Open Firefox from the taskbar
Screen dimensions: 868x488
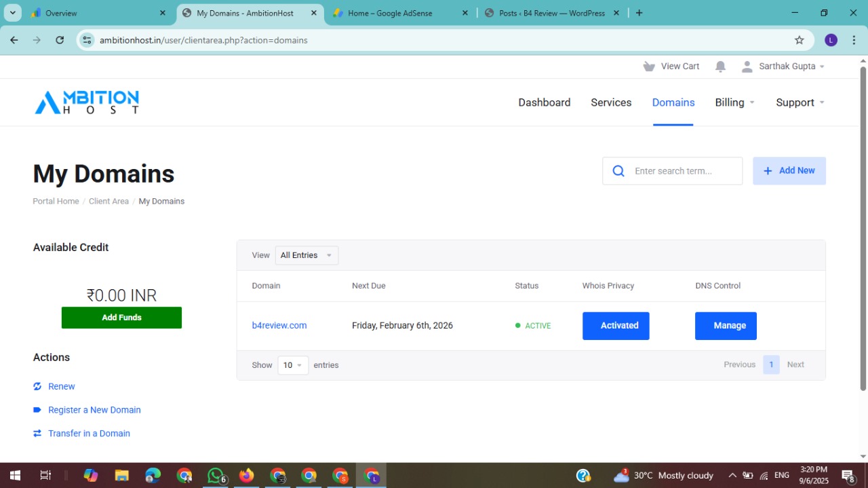tap(246, 475)
